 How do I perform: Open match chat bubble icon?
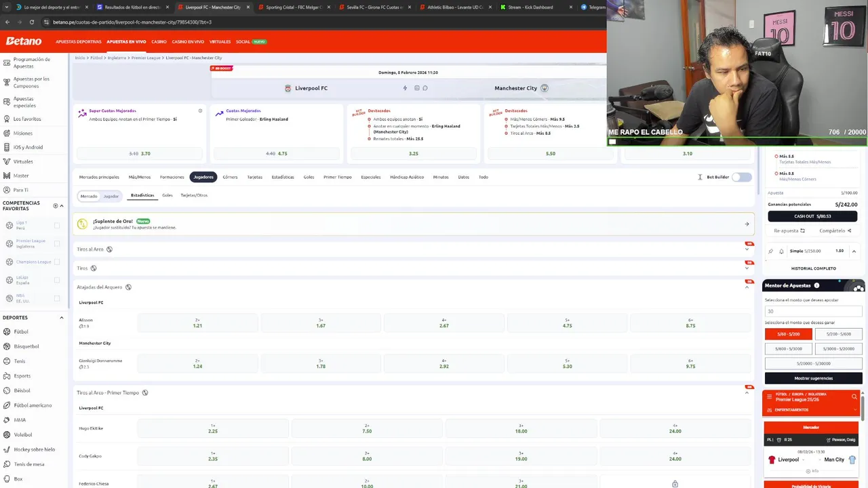(x=425, y=88)
